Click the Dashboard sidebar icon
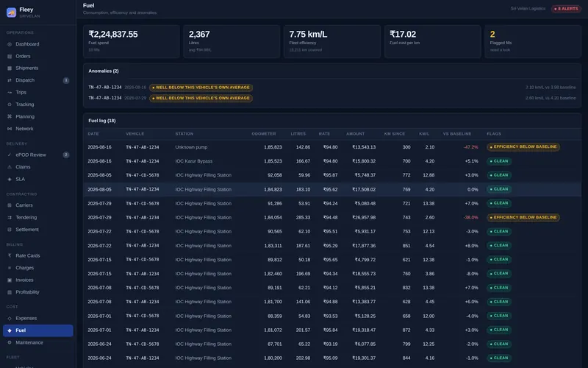The height and width of the screenshot is (368, 588). click(10, 44)
